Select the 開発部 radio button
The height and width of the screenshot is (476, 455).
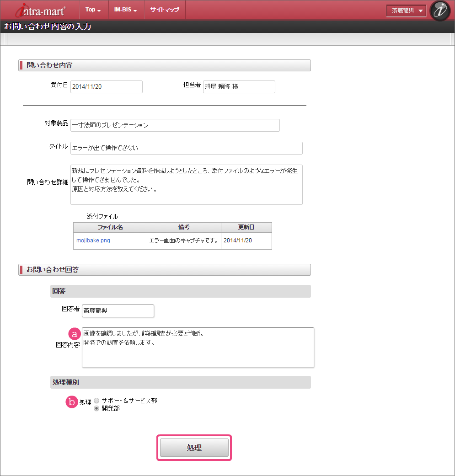(96, 409)
